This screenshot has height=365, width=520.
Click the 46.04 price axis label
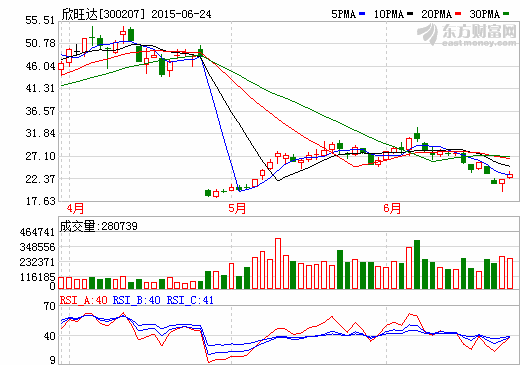[40, 66]
